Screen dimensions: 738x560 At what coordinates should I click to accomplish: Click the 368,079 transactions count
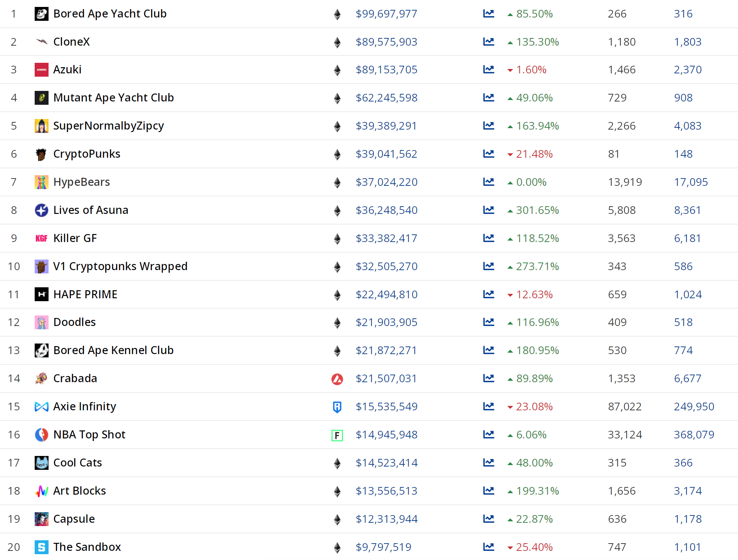click(x=694, y=435)
